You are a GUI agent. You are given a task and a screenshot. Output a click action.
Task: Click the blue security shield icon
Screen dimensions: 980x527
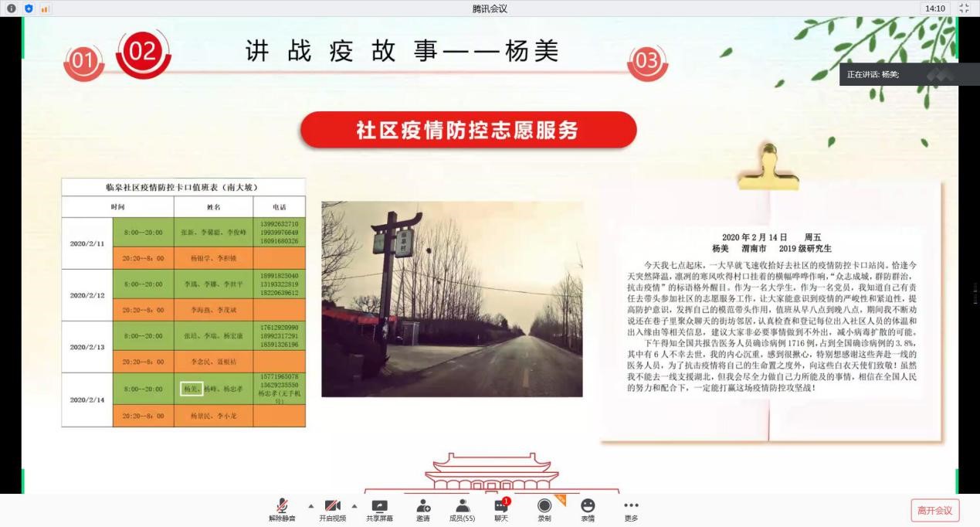click(29, 8)
